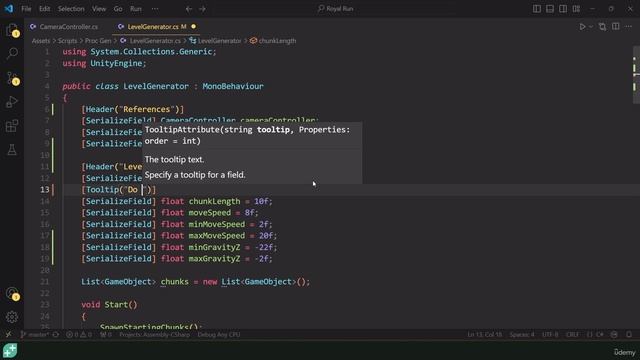Open the Go menu

118,9
